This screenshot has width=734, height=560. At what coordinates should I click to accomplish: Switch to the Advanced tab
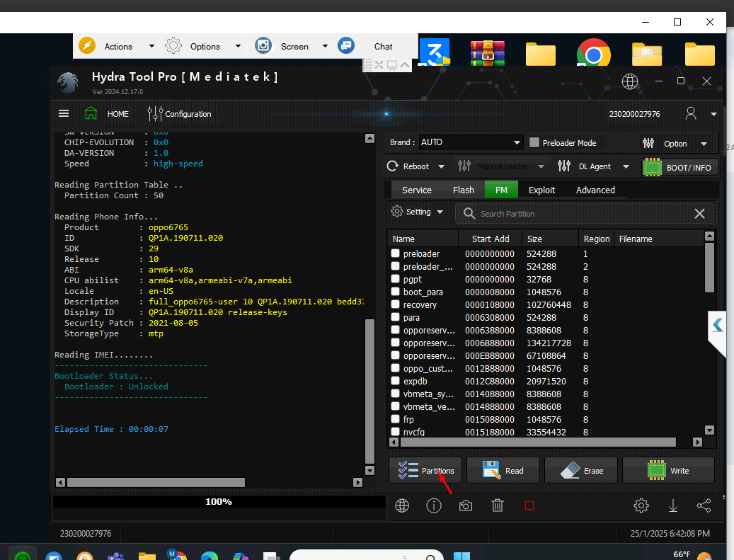coord(595,190)
